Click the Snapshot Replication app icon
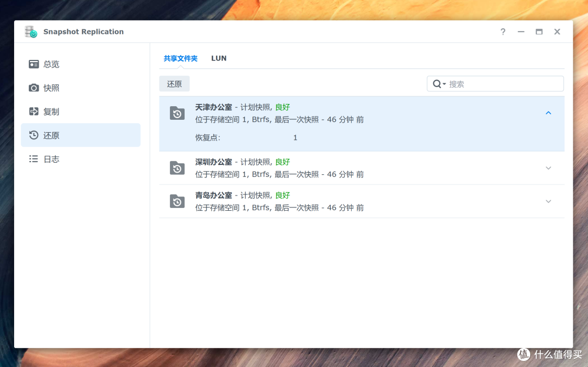This screenshot has height=367, width=588. 30,32
